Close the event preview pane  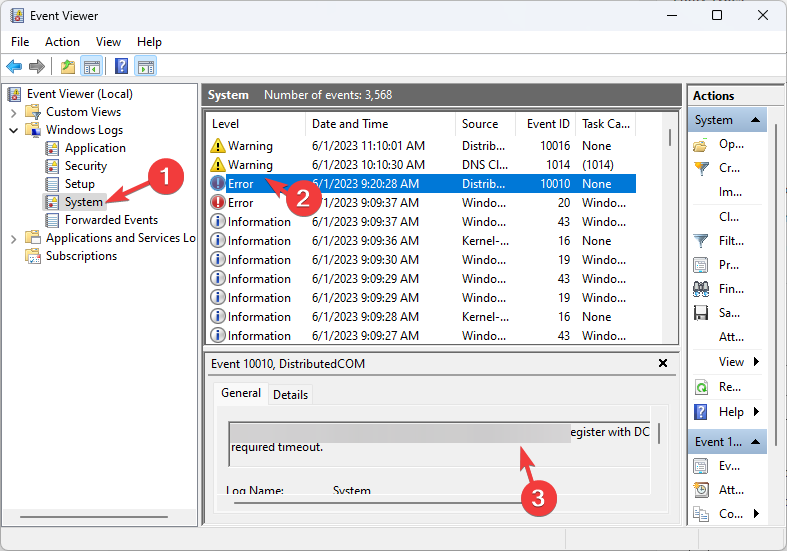tap(663, 363)
